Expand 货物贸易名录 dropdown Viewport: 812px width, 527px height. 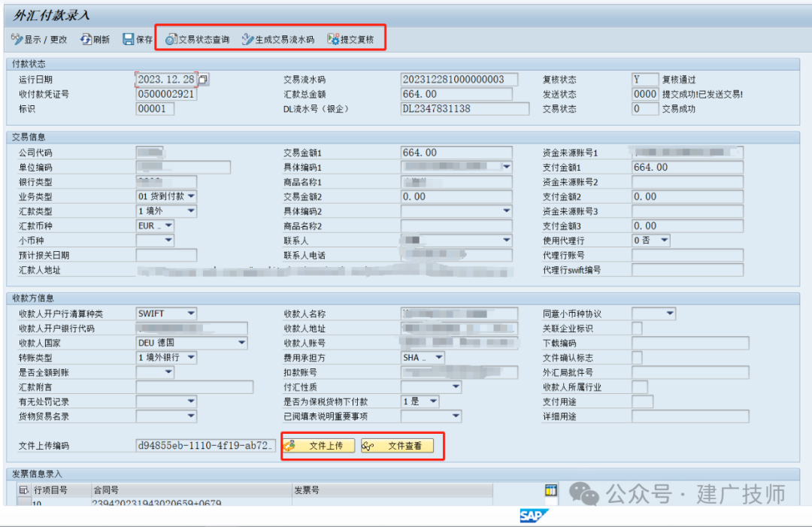click(x=191, y=416)
